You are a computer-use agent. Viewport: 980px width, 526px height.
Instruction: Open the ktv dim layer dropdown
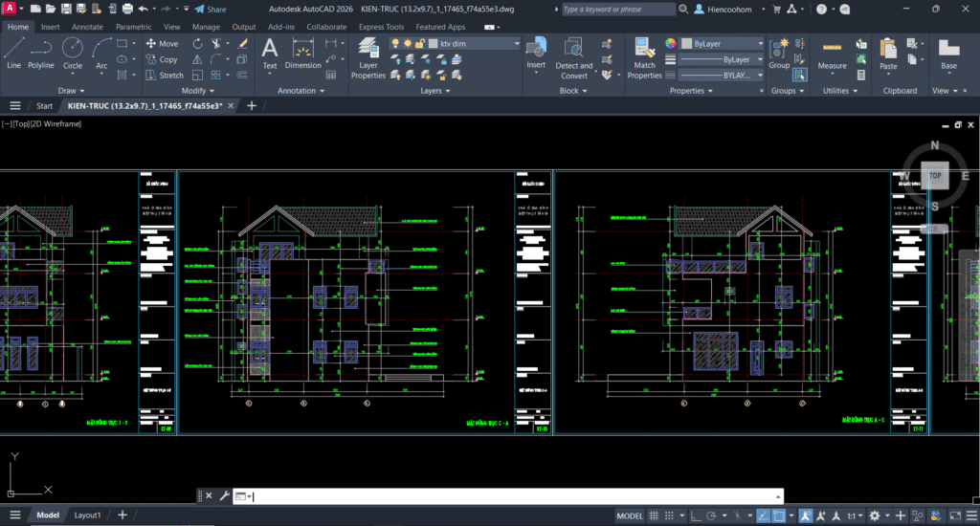(515, 44)
